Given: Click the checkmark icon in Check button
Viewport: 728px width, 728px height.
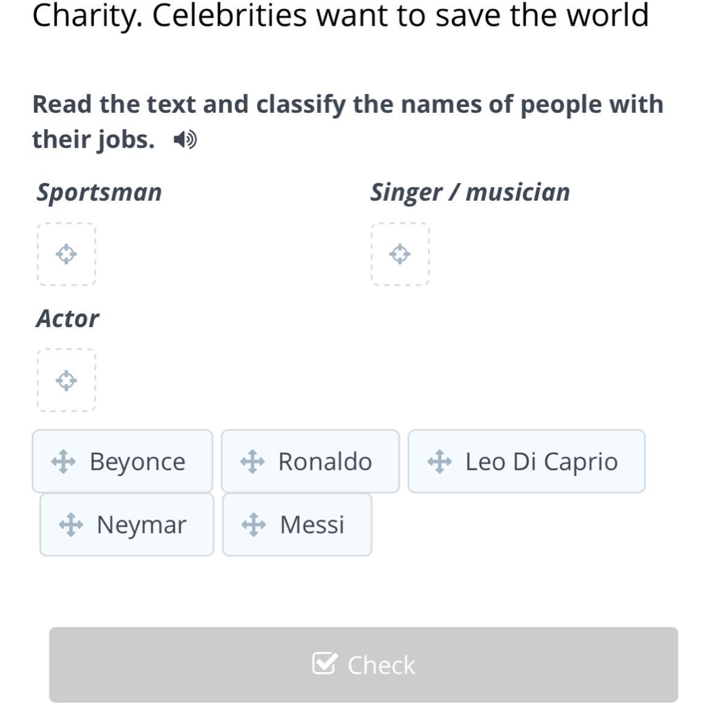Looking at the screenshot, I should pyautogui.click(x=324, y=664).
